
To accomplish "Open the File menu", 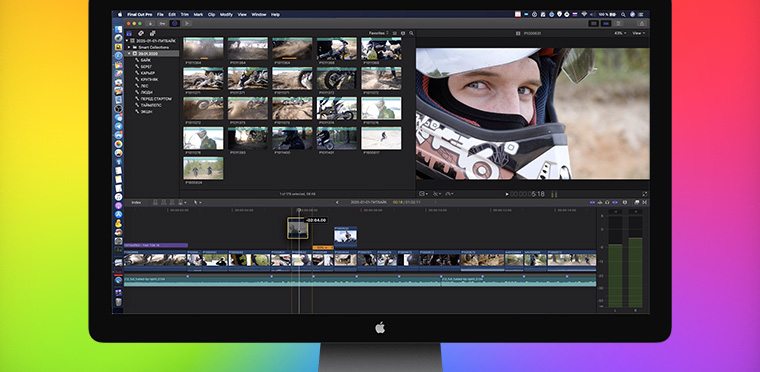I will tap(160, 15).
